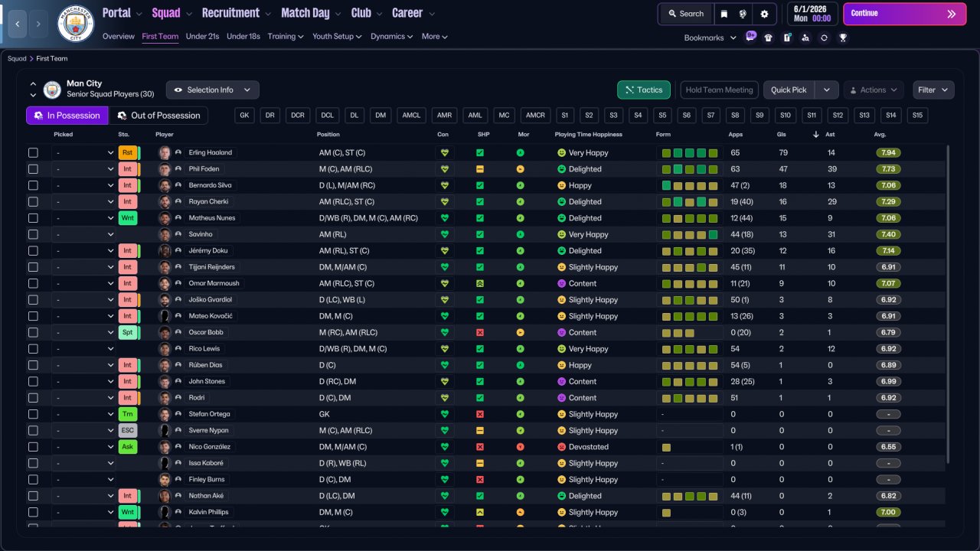Go back using the left arrow navigation
The image size is (980, 551).
(x=16, y=24)
